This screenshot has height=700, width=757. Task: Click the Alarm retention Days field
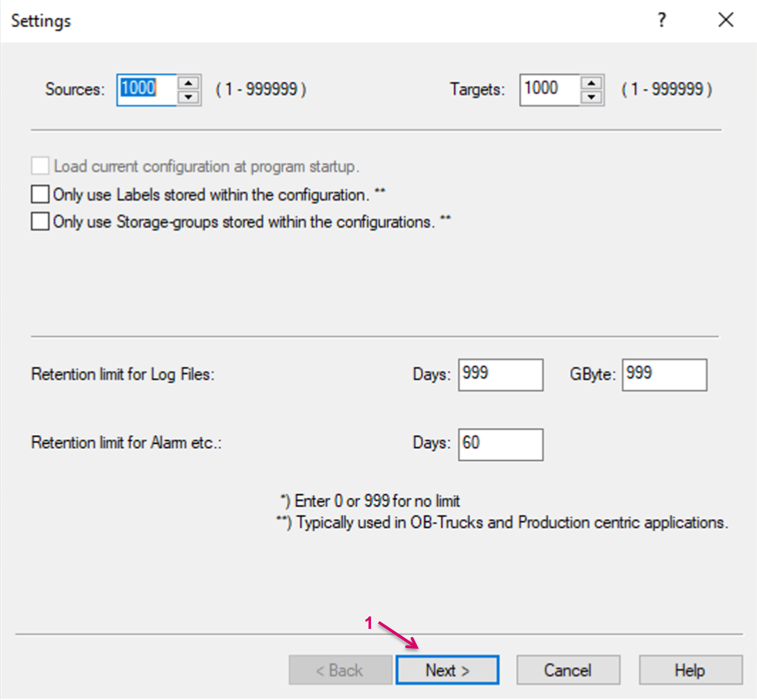click(x=500, y=444)
